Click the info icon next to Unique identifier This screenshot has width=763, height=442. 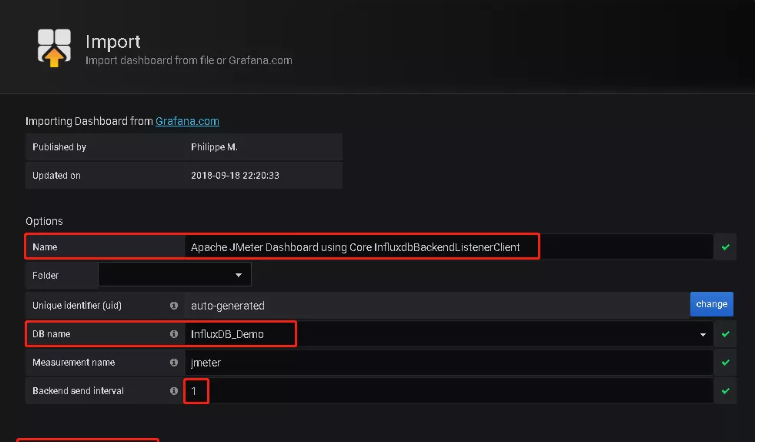174,306
